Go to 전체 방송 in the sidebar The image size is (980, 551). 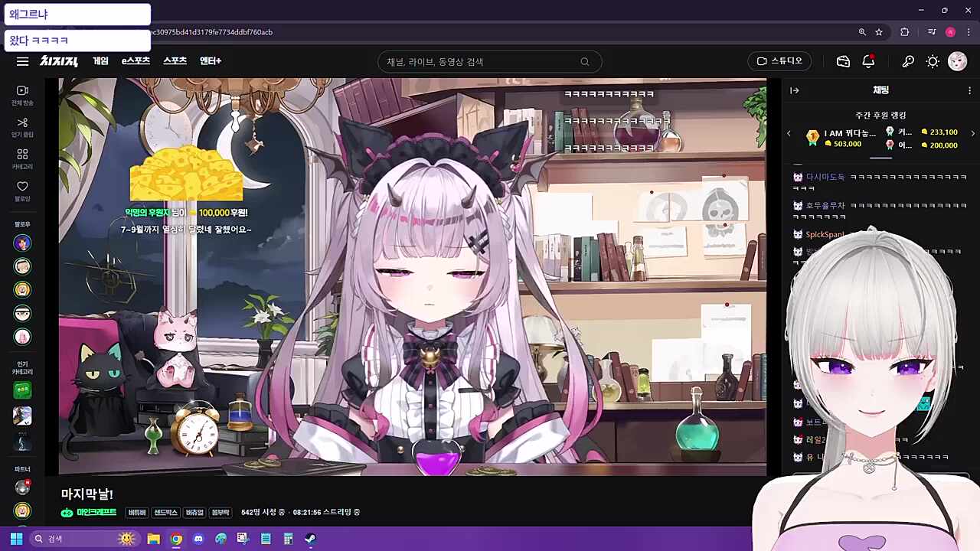coord(22,95)
